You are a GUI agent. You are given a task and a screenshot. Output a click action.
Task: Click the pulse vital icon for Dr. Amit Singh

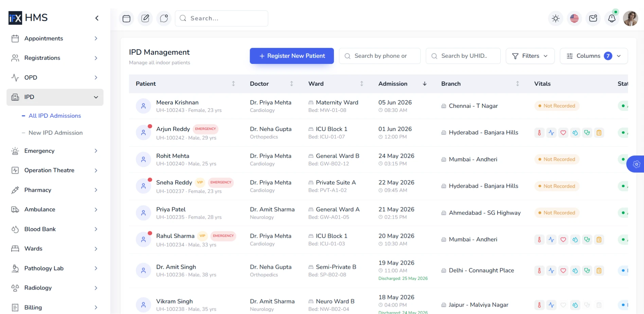(x=551, y=271)
